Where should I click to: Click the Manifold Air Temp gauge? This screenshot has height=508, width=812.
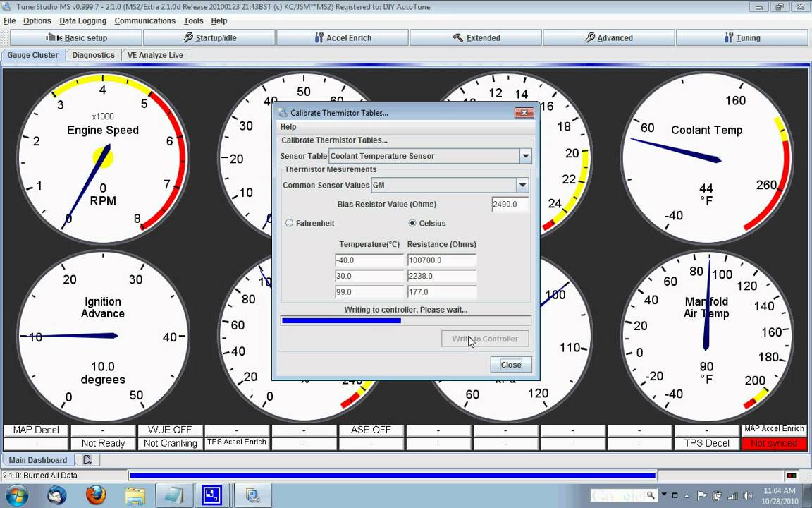click(x=706, y=337)
